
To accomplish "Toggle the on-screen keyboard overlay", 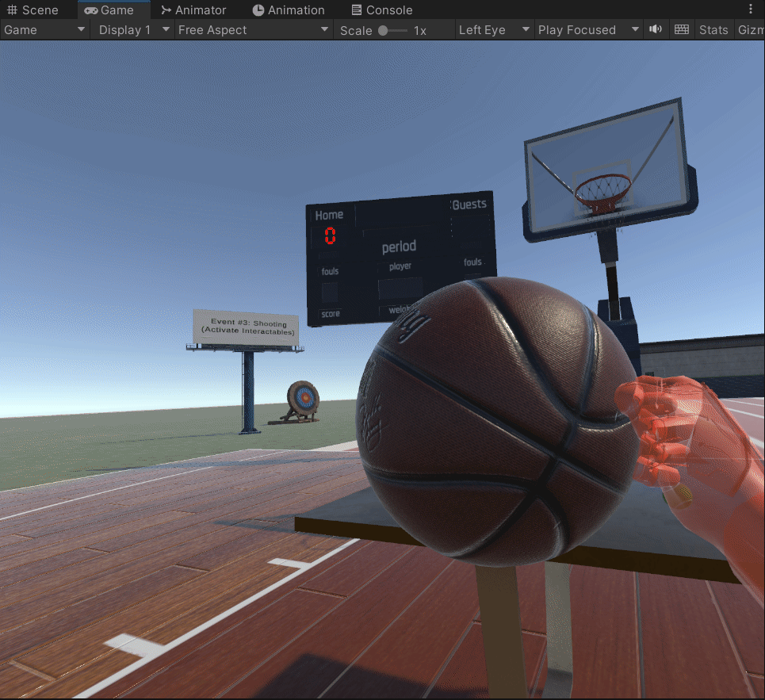I will (681, 29).
